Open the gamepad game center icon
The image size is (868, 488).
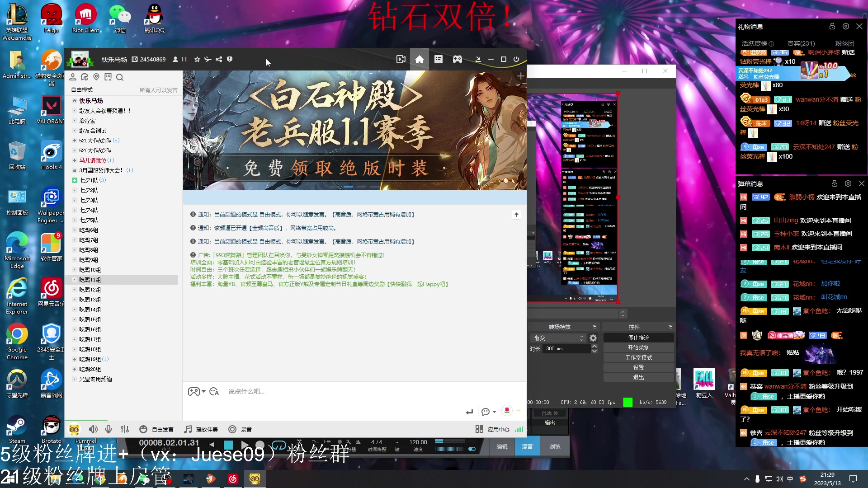[x=458, y=59]
